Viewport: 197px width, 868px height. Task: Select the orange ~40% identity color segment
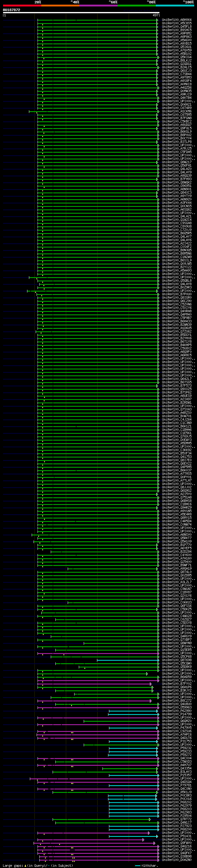click(x=60, y=6)
